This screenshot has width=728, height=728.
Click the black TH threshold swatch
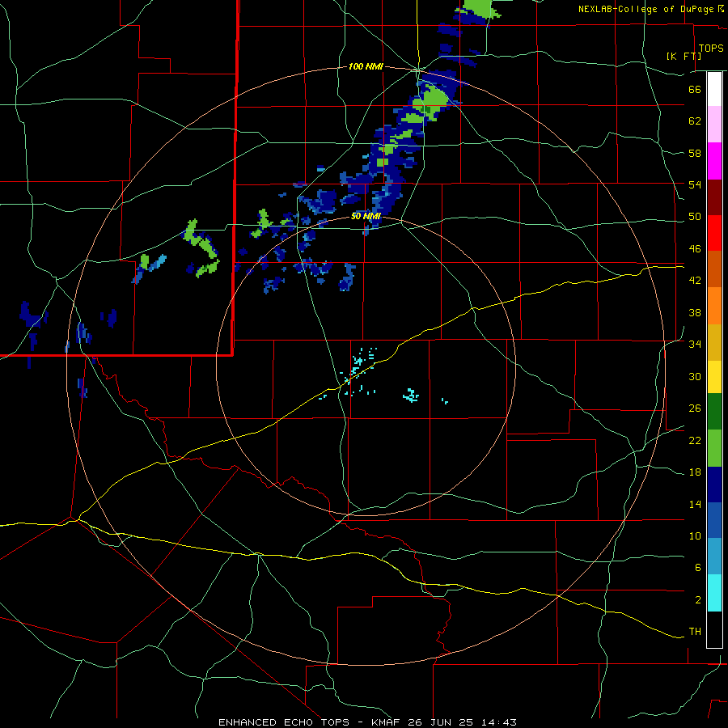click(714, 629)
